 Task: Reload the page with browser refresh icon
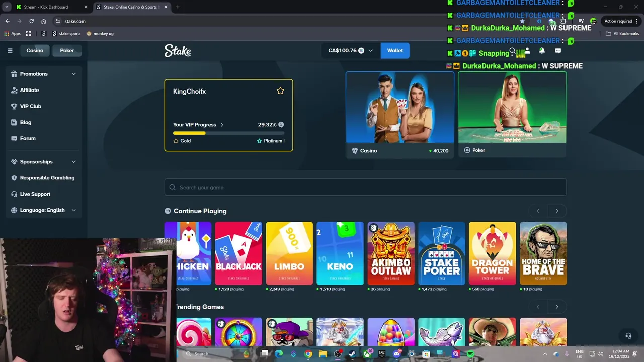click(31, 21)
